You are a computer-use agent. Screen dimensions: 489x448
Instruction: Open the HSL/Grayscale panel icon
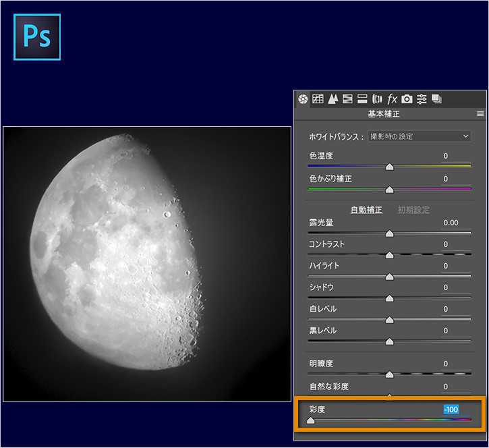347,99
